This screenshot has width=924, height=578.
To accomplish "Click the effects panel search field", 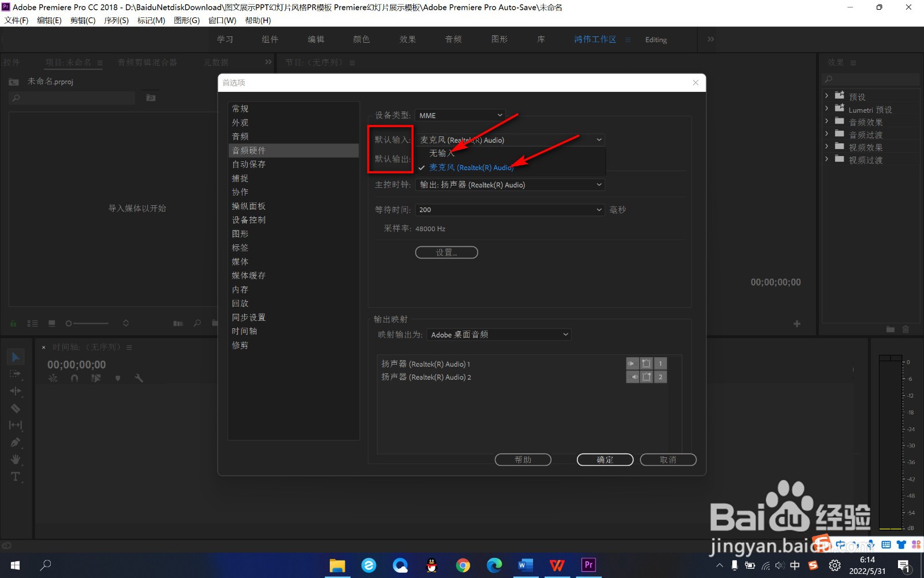I will click(x=871, y=79).
